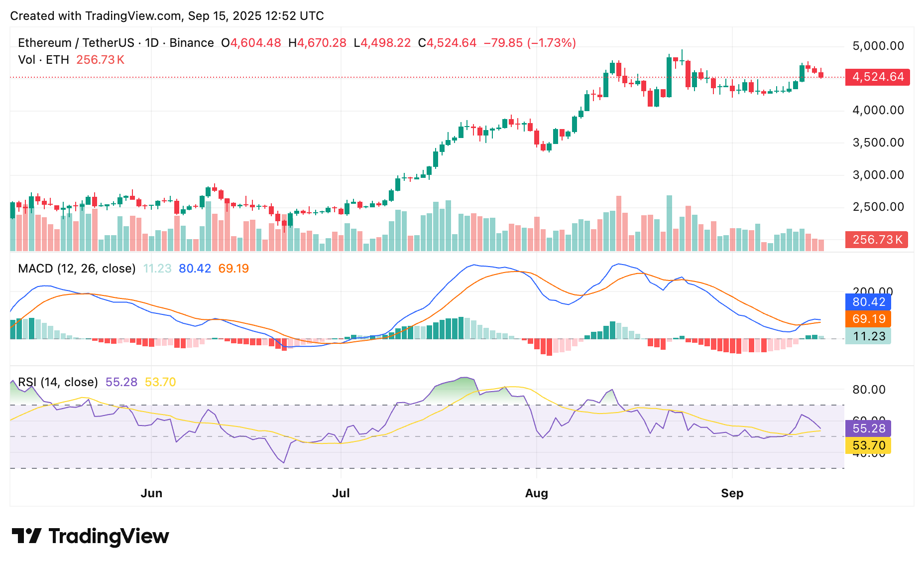Screen dimensions: 924x566
Task: Click the teal 11.23 histogram value badge
Action: point(868,337)
